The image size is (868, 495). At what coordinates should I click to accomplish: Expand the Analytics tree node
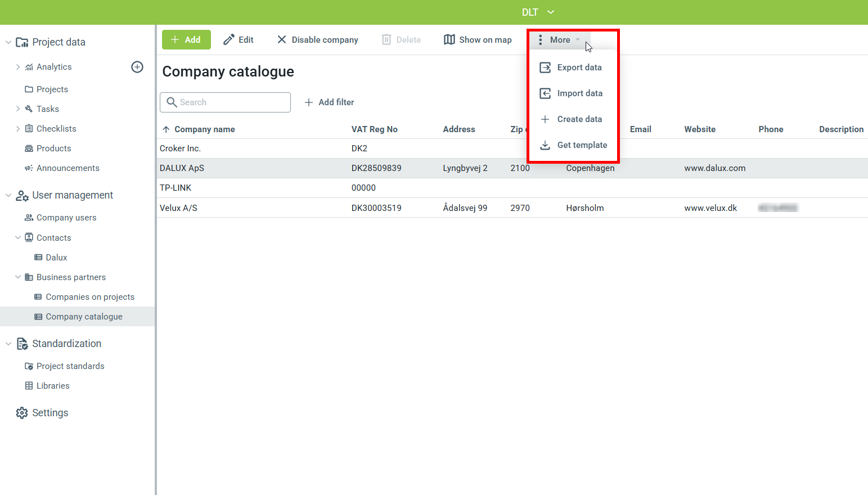tap(18, 67)
